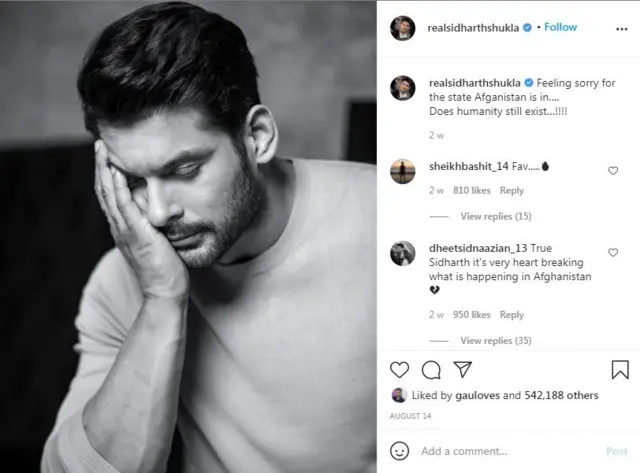Open gauloves's avatar next to Liked by
This screenshot has width=640, height=473.
point(398,395)
